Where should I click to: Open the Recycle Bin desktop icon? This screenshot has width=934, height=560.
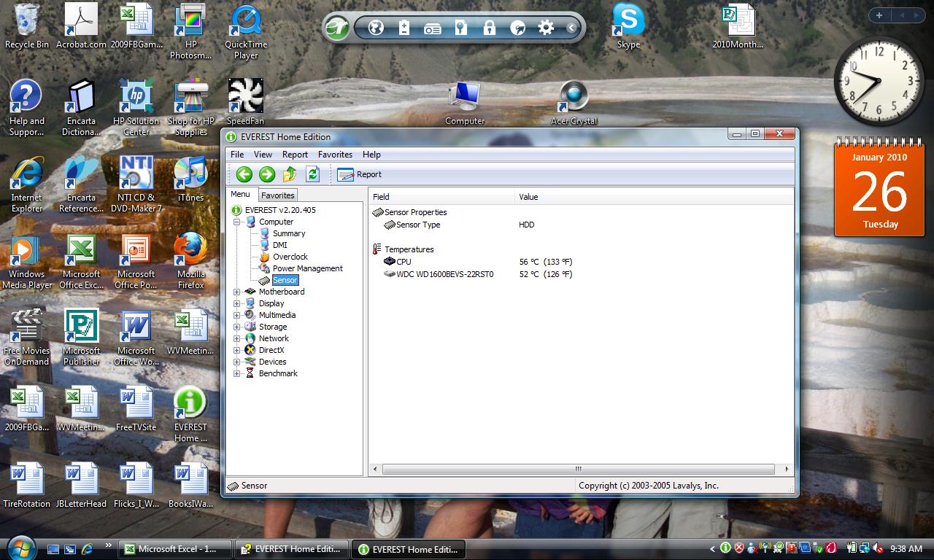(27, 26)
